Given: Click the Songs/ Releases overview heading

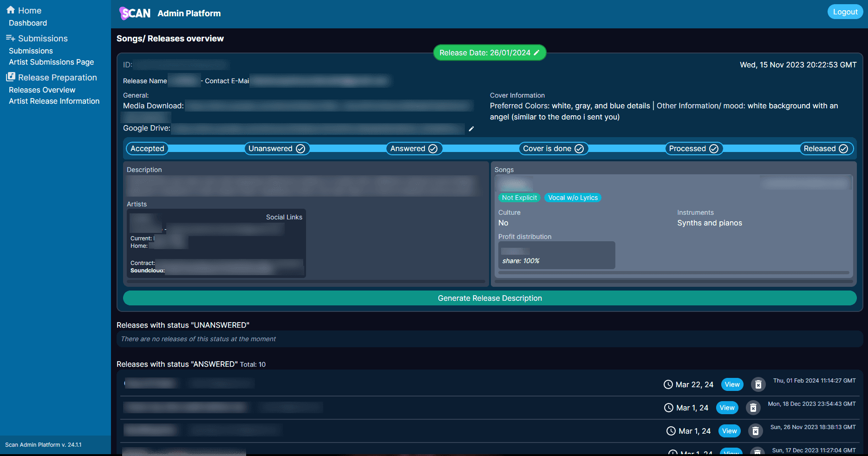Looking at the screenshot, I should point(170,39).
